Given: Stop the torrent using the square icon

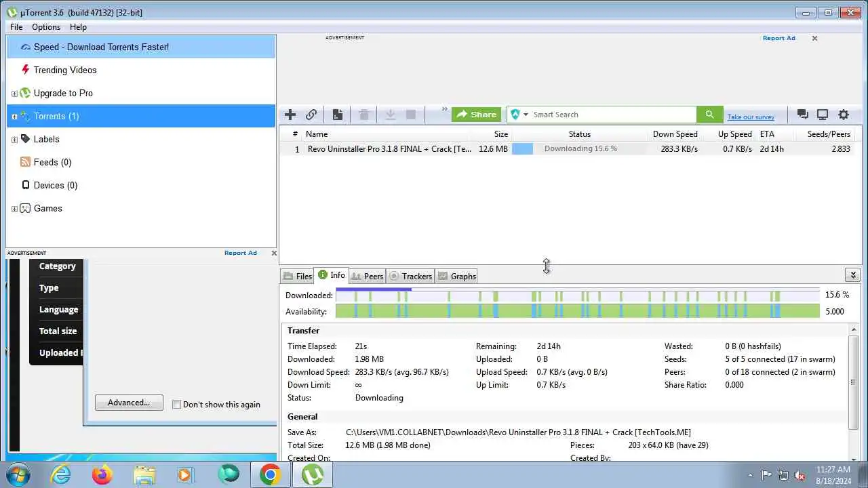Looking at the screenshot, I should point(410,115).
